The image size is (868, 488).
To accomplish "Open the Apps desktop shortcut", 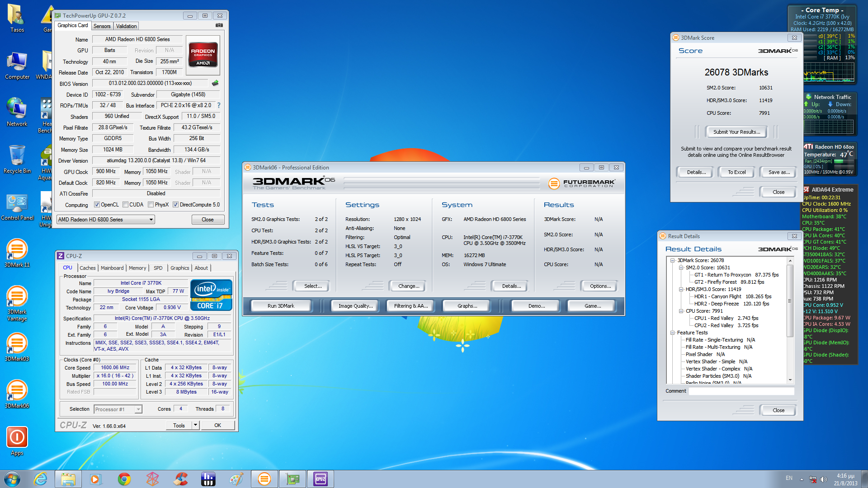I will tap(17, 441).
